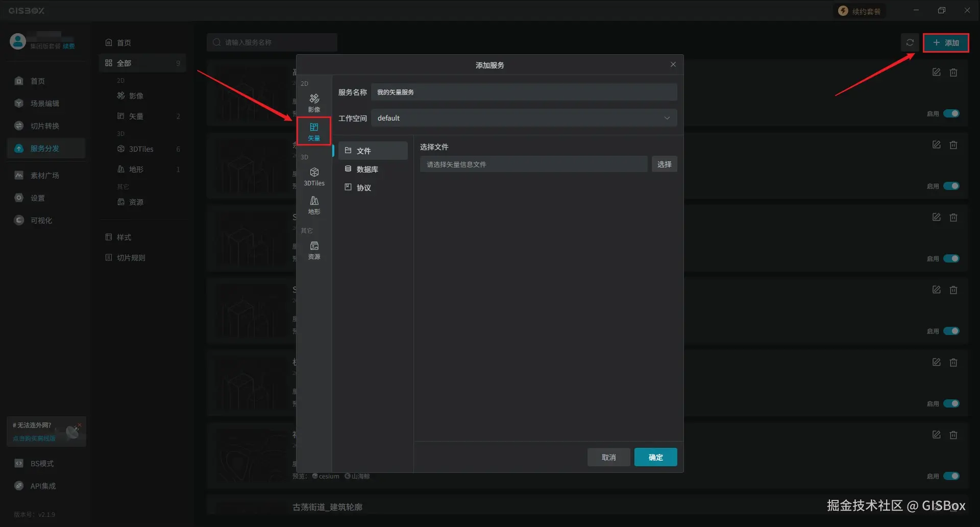The height and width of the screenshot is (527, 980).
Task: Switch to the 数据库 source tab
Action: click(x=373, y=169)
